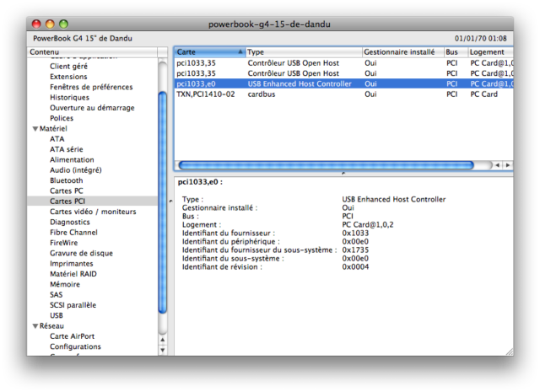Select Gravure de disque entry
The width and height of the screenshot is (540, 392).
81,253
